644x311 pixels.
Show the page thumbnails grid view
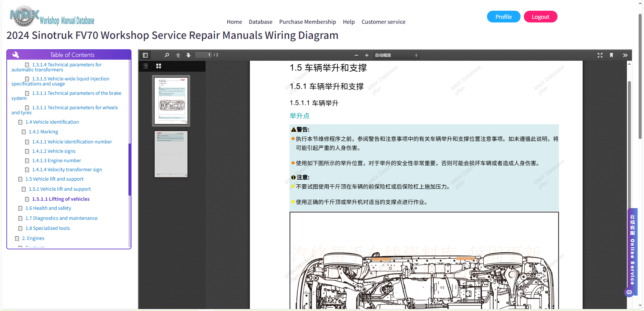pos(159,66)
